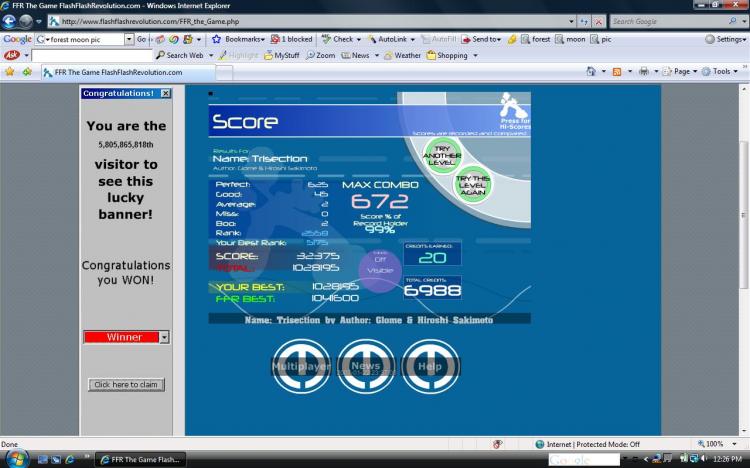This screenshot has width=750, height=468.
Task: Click the Send to toolbar item
Action: (x=481, y=39)
